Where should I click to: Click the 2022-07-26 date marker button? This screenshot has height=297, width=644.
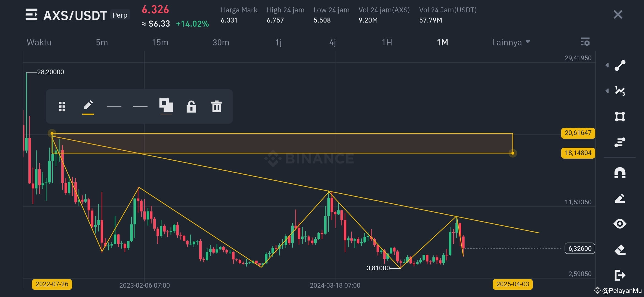pos(52,284)
